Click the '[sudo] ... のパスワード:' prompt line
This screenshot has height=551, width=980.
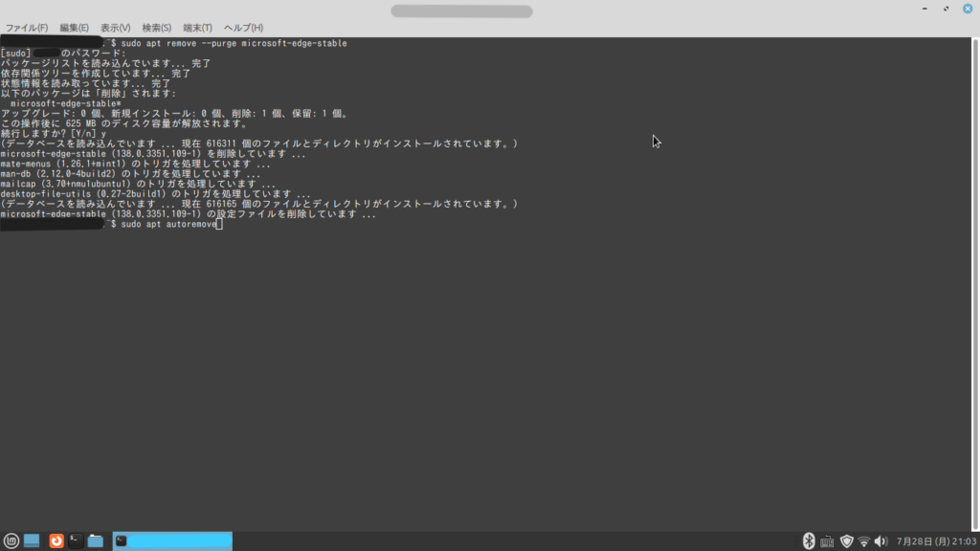coord(63,54)
